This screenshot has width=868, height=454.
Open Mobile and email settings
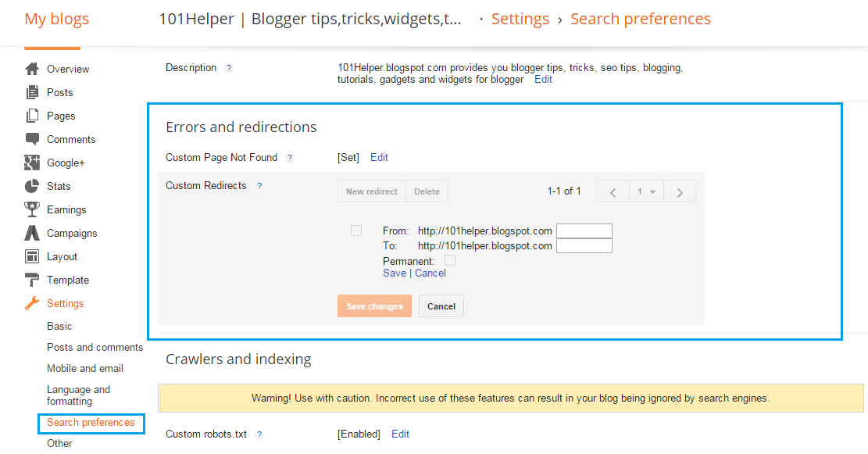(x=84, y=368)
